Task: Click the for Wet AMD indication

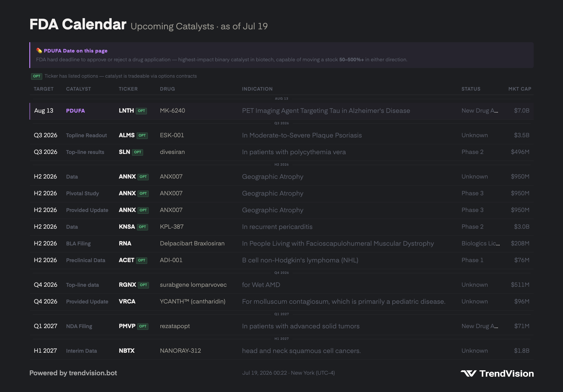Action: click(261, 285)
